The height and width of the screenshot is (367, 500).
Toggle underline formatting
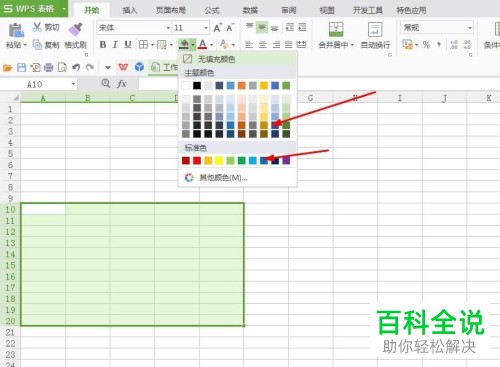click(x=128, y=44)
